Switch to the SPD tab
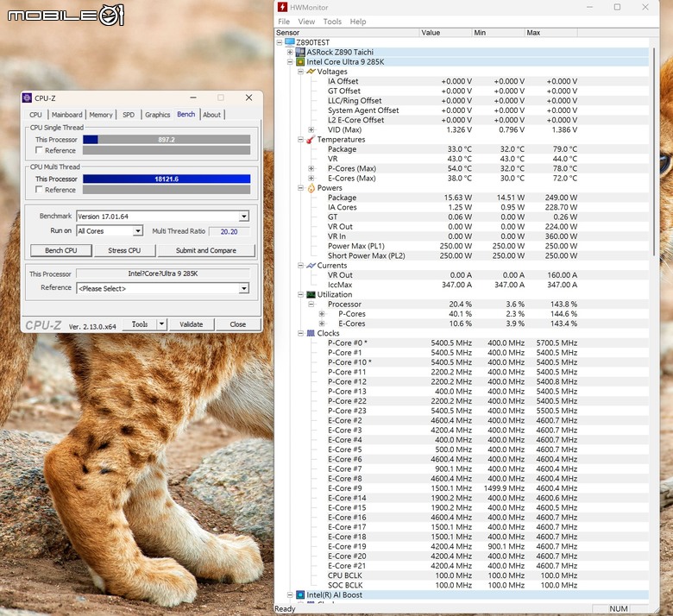 pos(129,115)
